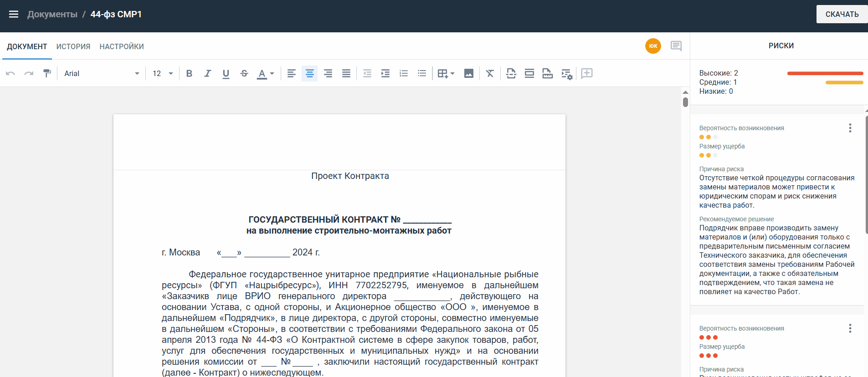
Task: Insert an image into the document
Action: [x=468, y=73]
